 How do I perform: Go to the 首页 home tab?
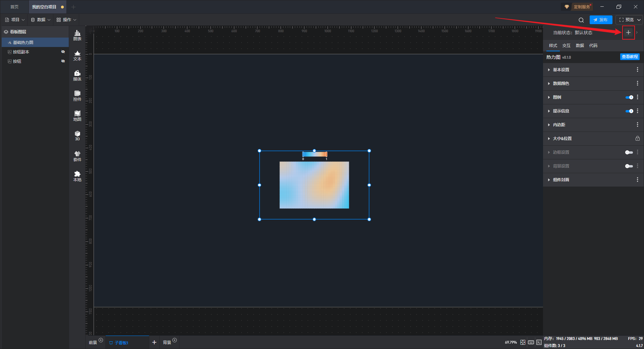14,7
